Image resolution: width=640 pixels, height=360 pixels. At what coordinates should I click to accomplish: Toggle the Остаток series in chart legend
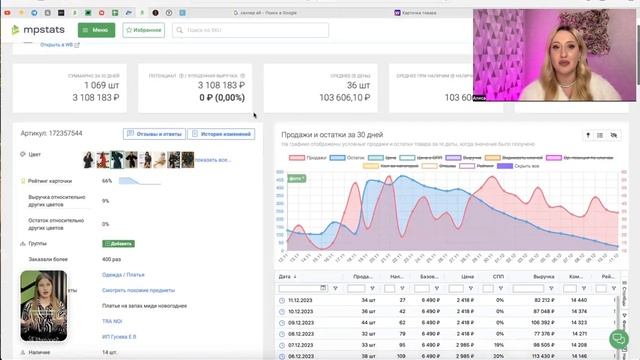point(347,158)
